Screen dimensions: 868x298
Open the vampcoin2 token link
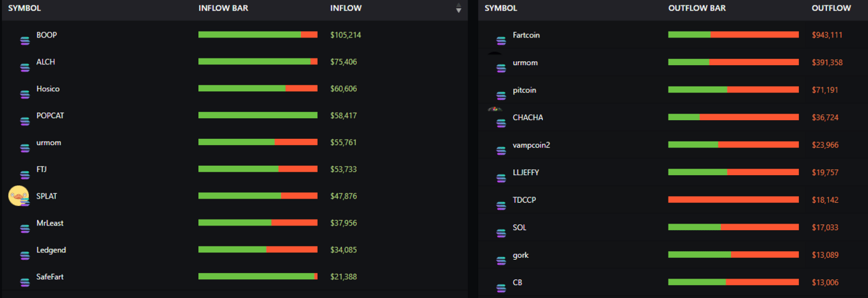click(531, 145)
